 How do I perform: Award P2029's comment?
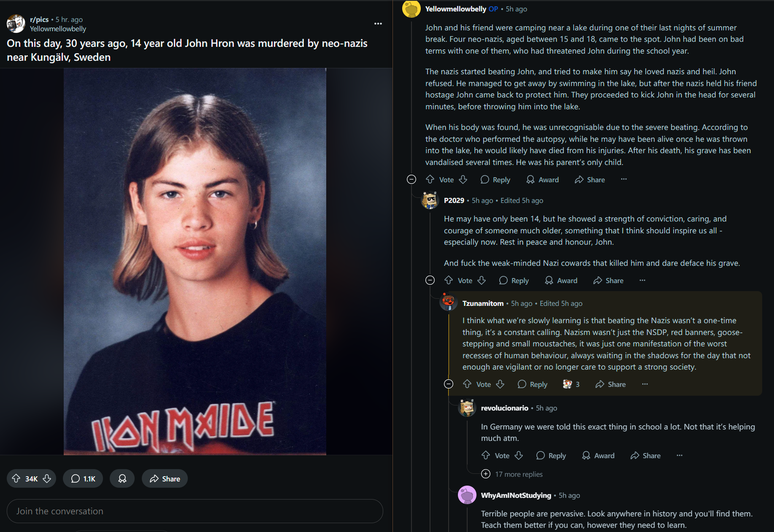point(561,281)
